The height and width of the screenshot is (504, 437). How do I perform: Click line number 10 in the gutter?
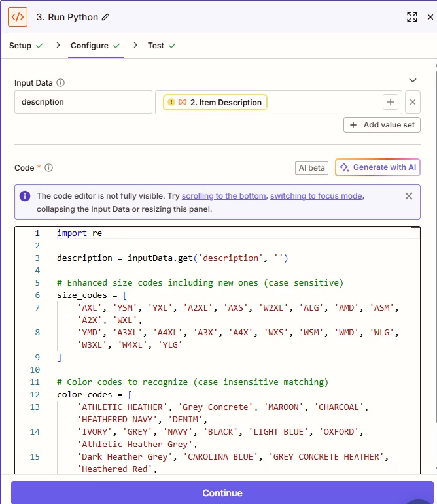click(x=35, y=369)
